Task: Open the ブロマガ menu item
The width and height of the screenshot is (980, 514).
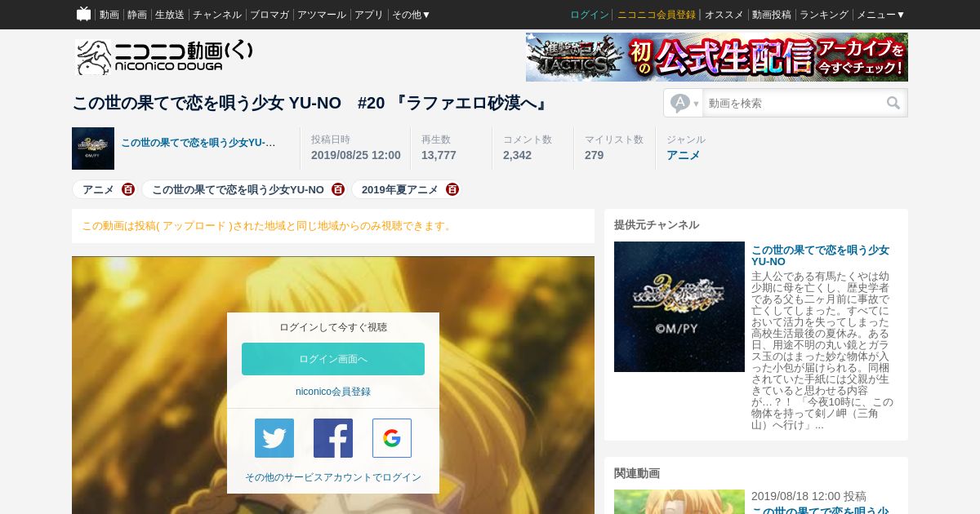Action: click(269, 15)
